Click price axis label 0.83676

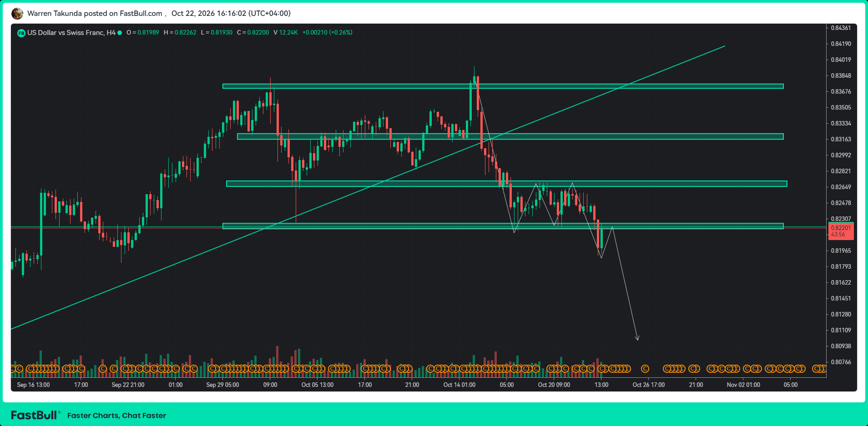841,91
